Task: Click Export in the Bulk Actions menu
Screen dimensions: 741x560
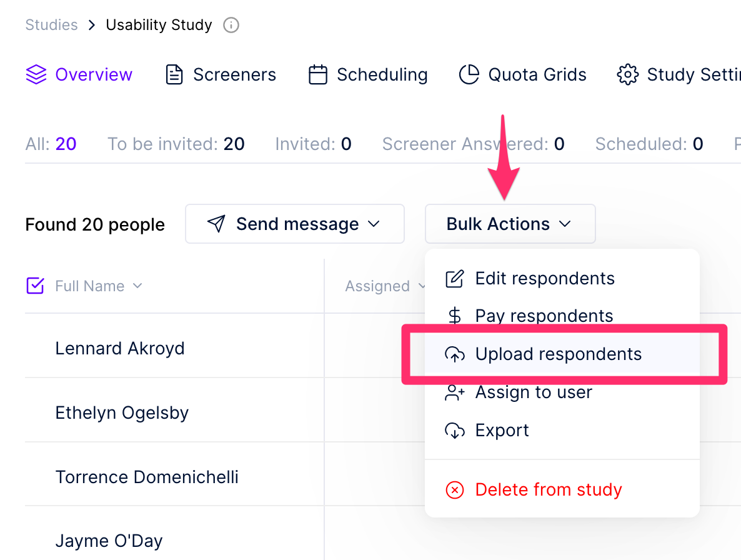Action: click(x=502, y=431)
